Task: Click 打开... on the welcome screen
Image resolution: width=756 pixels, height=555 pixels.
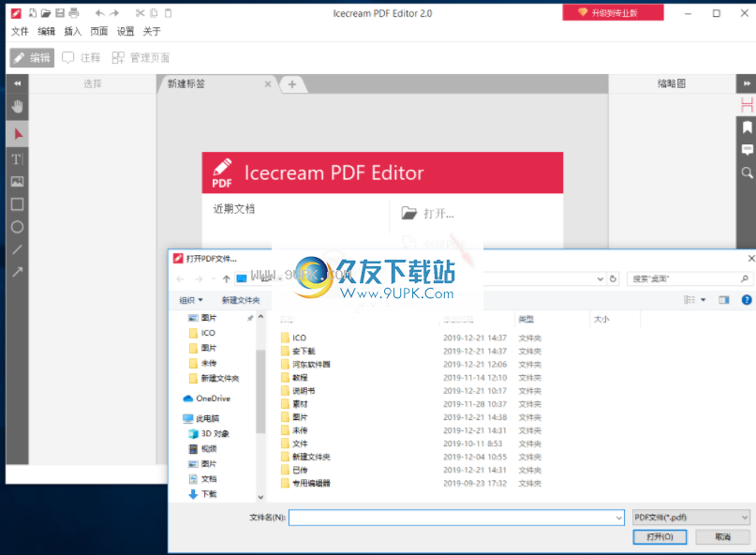Action: pyautogui.click(x=428, y=214)
